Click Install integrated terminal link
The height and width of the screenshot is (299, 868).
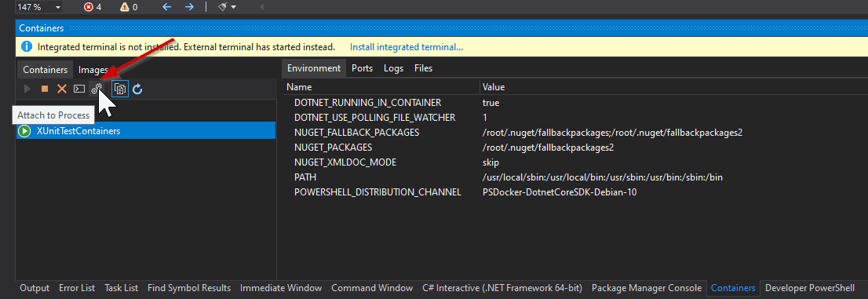[x=407, y=47]
